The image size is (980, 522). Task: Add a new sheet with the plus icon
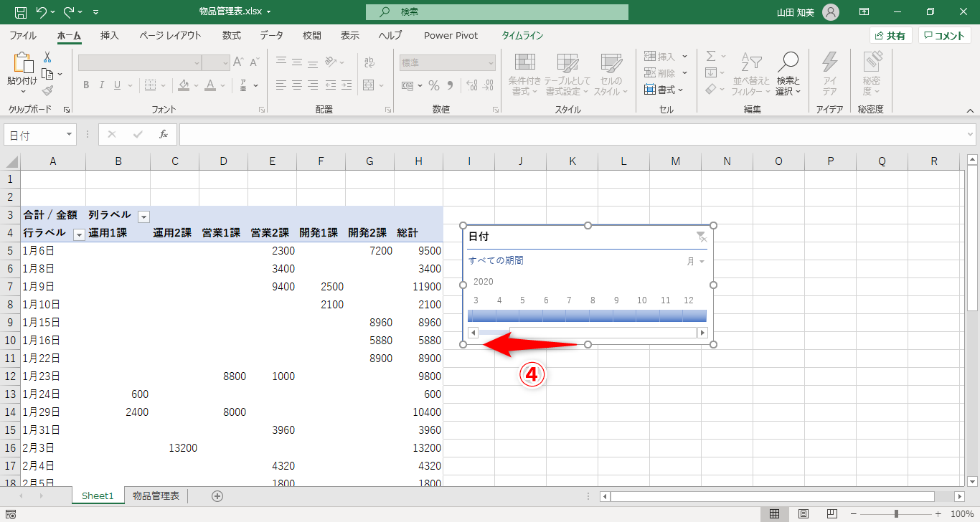pyautogui.click(x=217, y=496)
